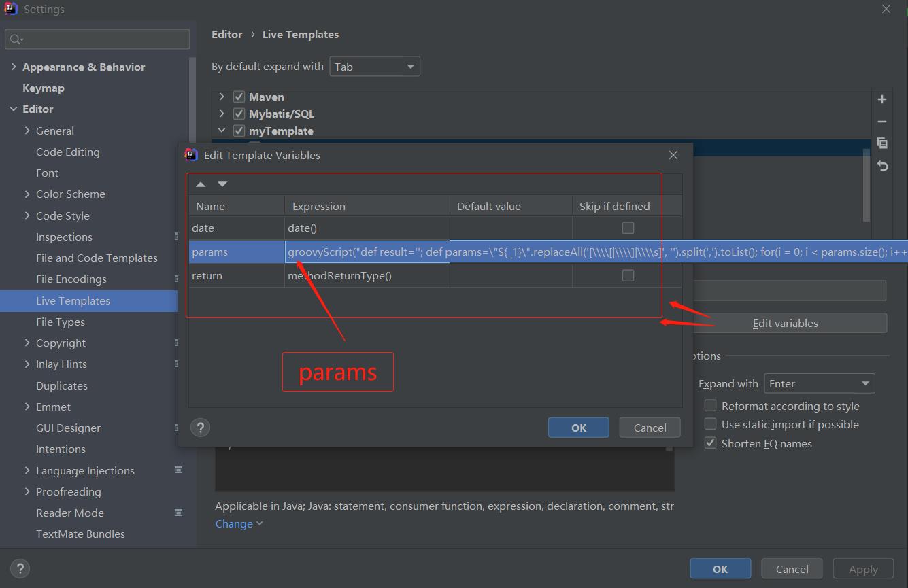Click the groovyScript expression for params
This screenshot has width=908, height=588.
pos(597,252)
